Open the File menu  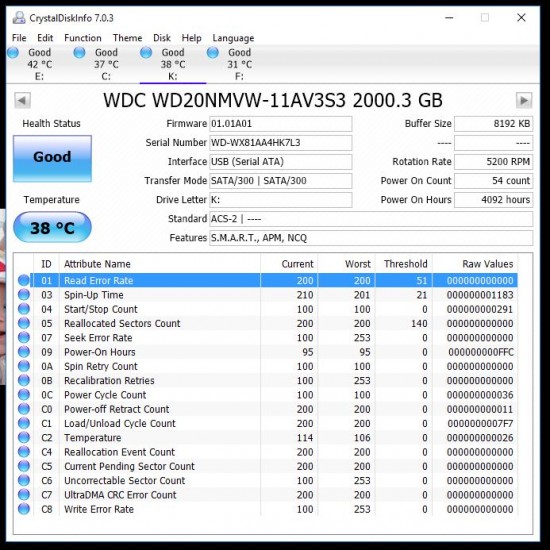pyautogui.click(x=19, y=38)
